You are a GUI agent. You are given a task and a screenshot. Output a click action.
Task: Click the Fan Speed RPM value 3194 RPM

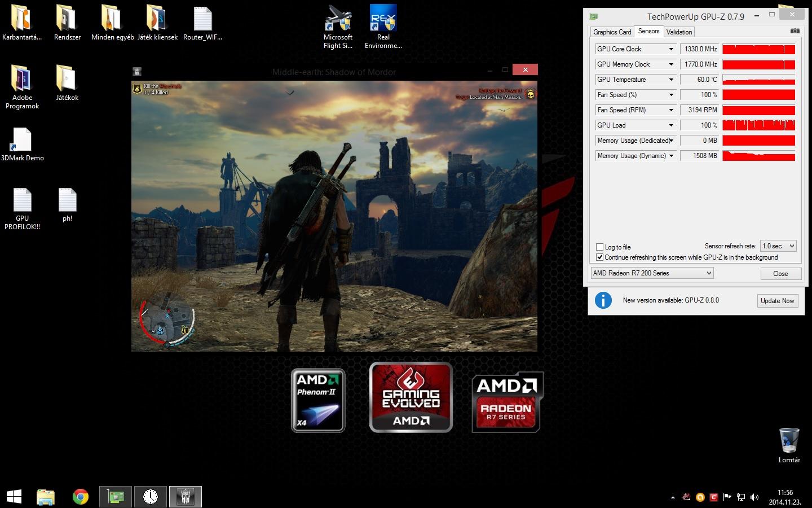point(699,110)
